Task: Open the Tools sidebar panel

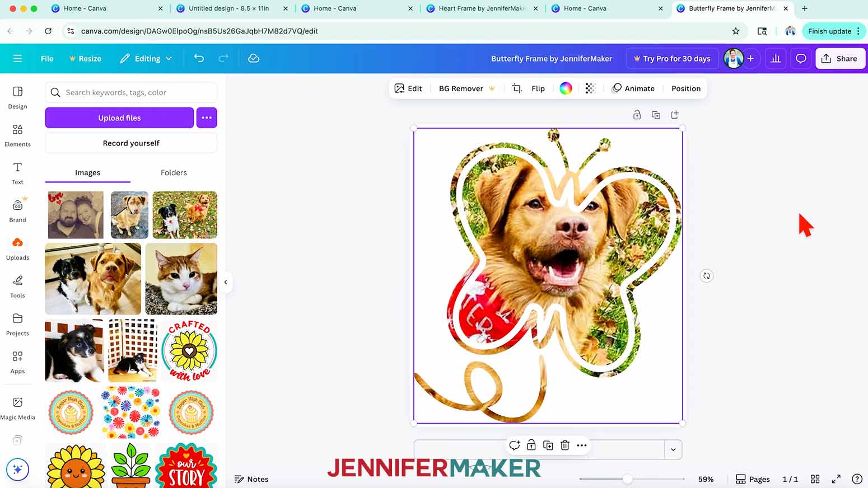Action: coord(17,287)
